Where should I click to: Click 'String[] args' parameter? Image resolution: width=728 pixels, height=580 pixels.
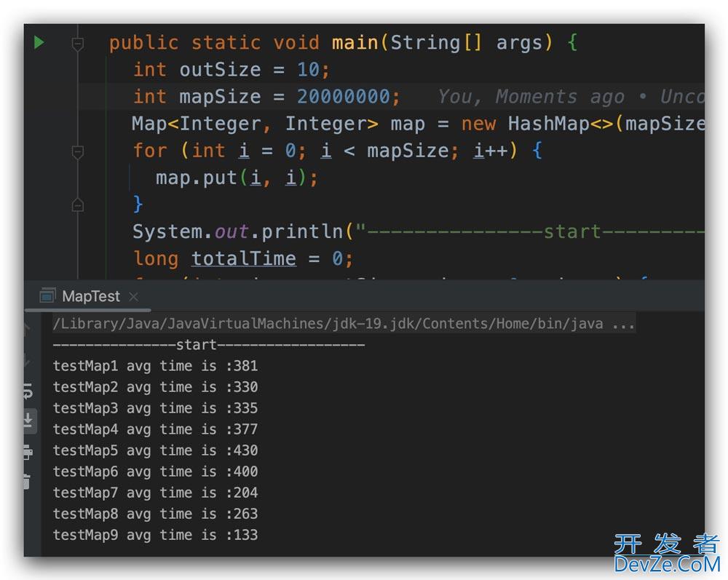(466, 43)
